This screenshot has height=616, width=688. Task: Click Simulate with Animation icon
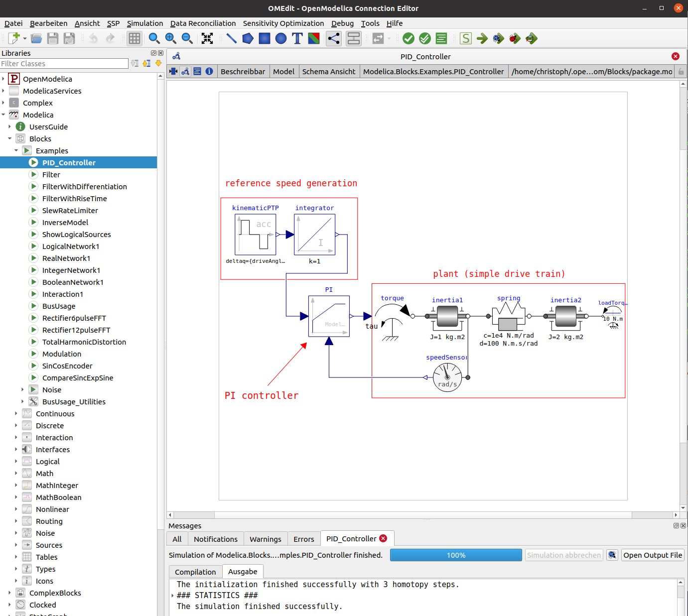coord(532,38)
